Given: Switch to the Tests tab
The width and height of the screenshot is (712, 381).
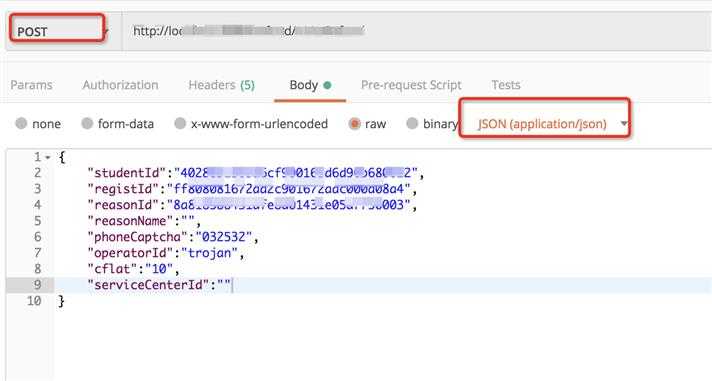Looking at the screenshot, I should point(506,85).
